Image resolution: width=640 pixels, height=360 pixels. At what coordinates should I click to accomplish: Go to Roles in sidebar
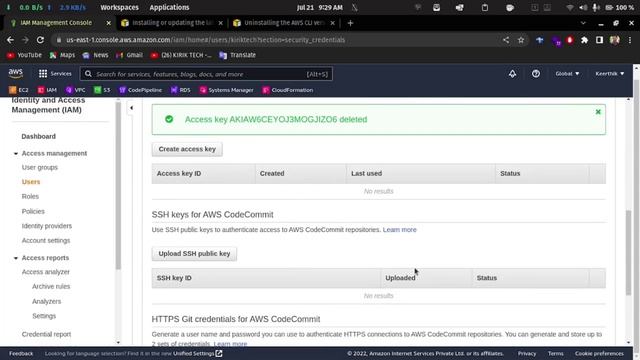pyautogui.click(x=30, y=196)
